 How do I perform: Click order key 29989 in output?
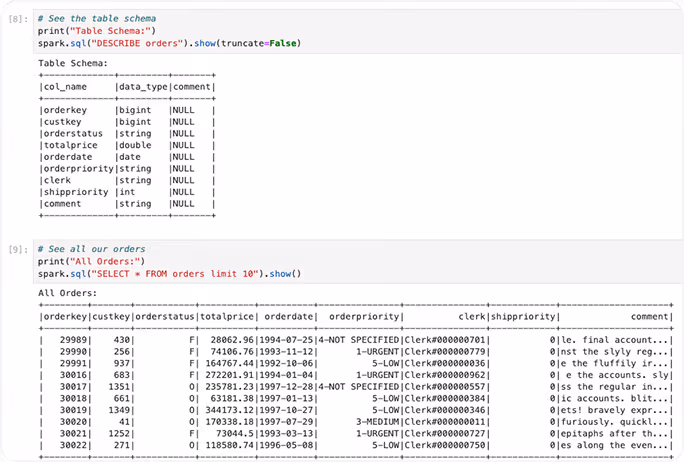(x=73, y=340)
